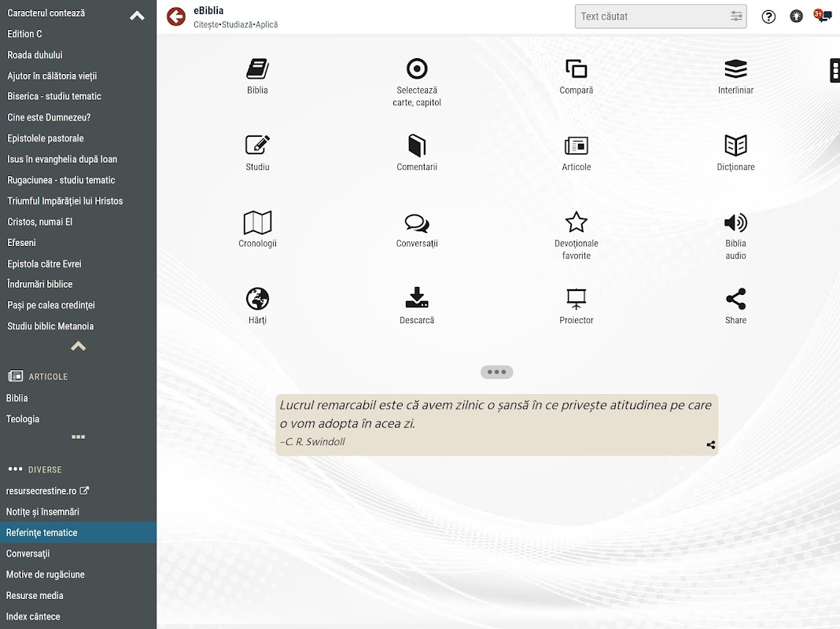This screenshot has height=629, width=840.
Task: Click the Share icon in grid
Action: pos(735,299)
